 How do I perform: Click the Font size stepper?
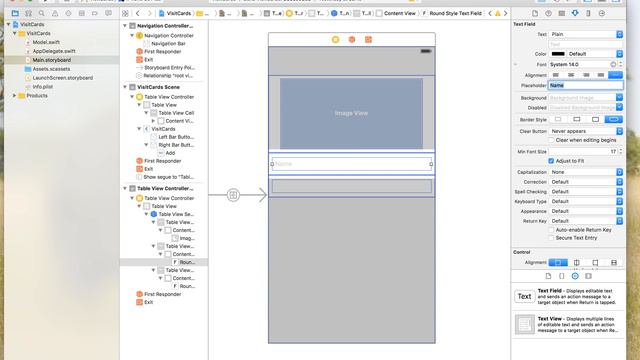point(621,64)
